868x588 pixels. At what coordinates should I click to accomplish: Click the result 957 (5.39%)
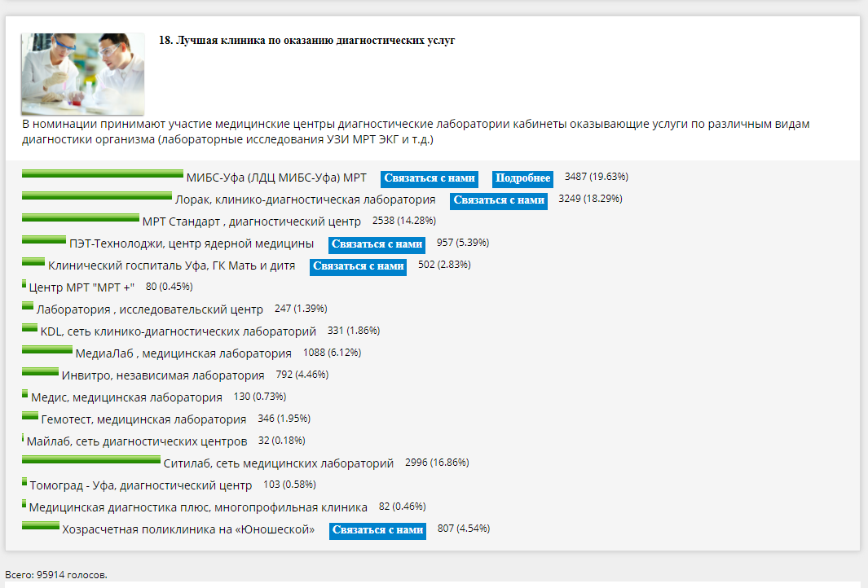point(463,243)
